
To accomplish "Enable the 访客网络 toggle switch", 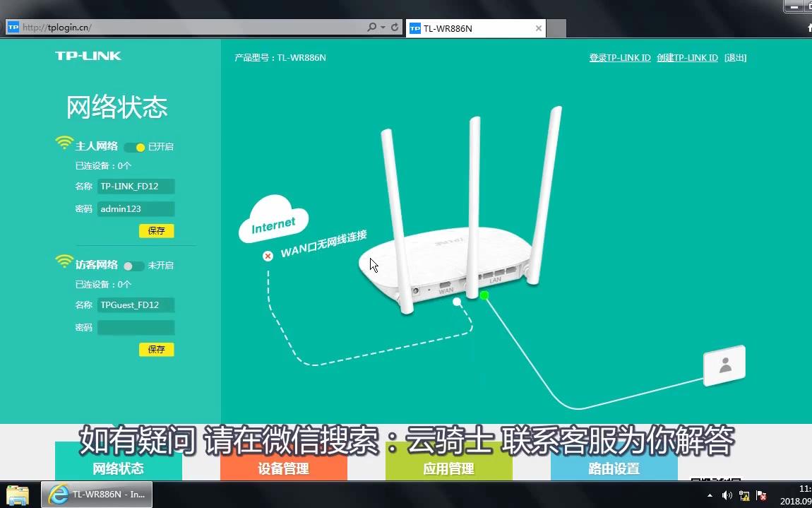I will [x=133, y=265].
